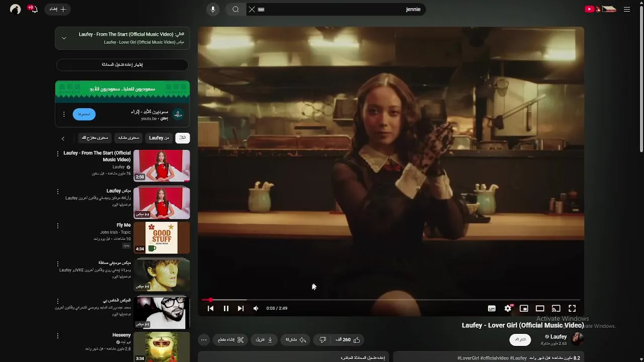Screen dimensions: 644x362
Task: Click the #LoverGirl hashtag
Action: coord(468,358)
